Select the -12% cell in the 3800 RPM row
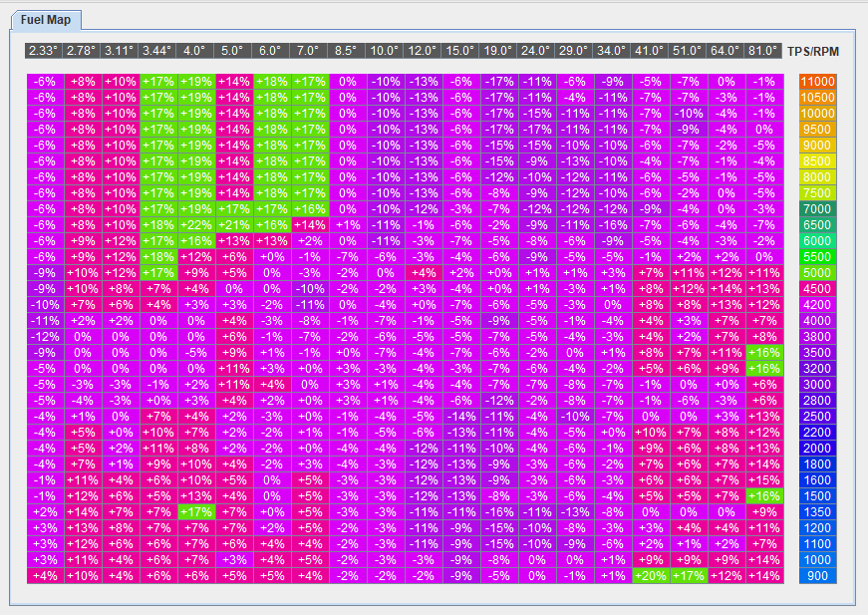 click(45, 337)
